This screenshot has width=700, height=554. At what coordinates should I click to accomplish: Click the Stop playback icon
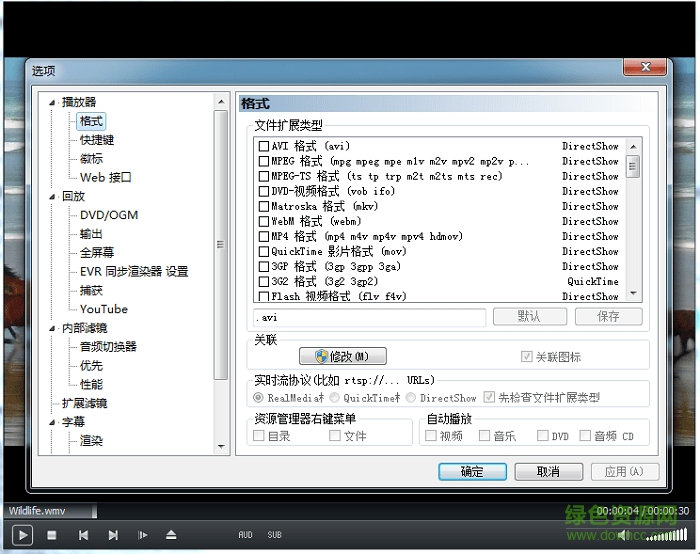(52, 535)
